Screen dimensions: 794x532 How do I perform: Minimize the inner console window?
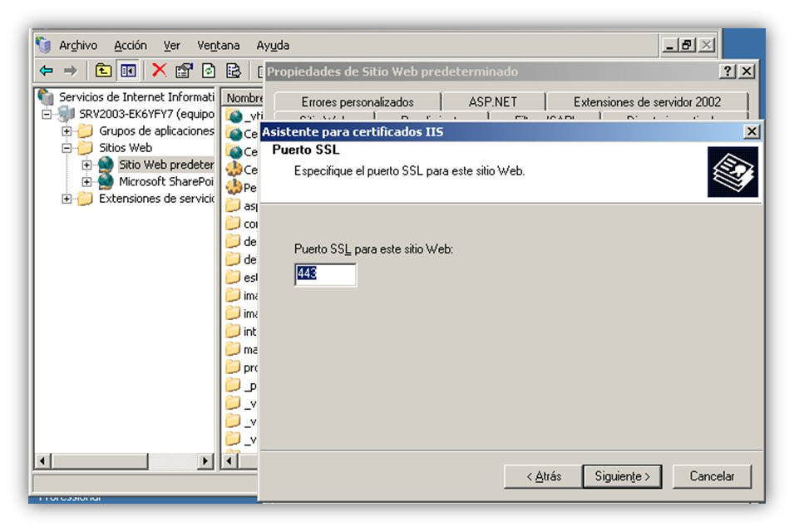click(x=670, y=45)
